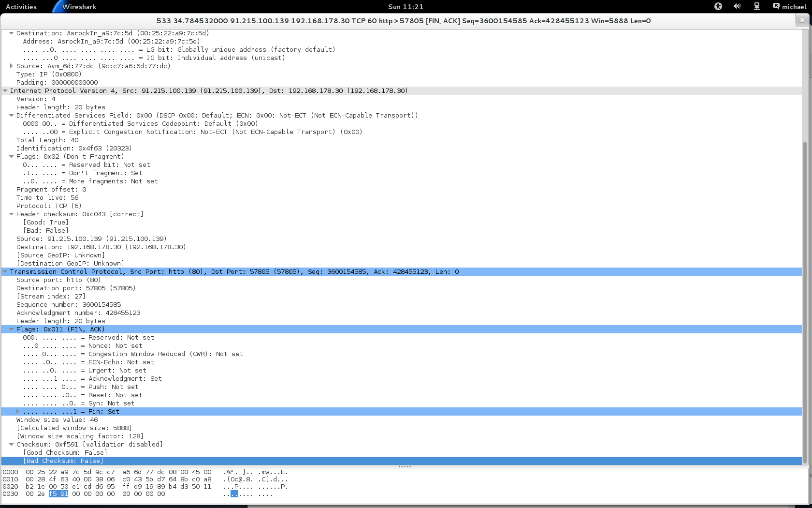Screen dimensions: 812x508
Task: Close the packet detail window
Action: click(802, 20)
